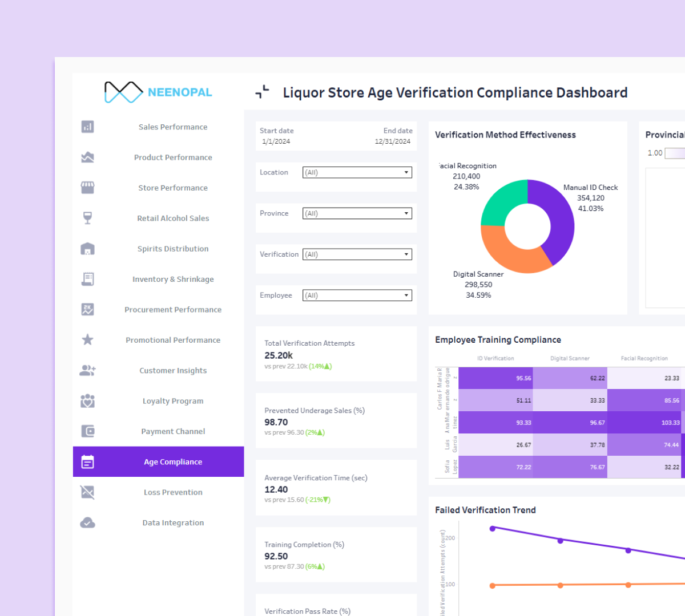Click the Promotional Performance star icon

[87, 340]
